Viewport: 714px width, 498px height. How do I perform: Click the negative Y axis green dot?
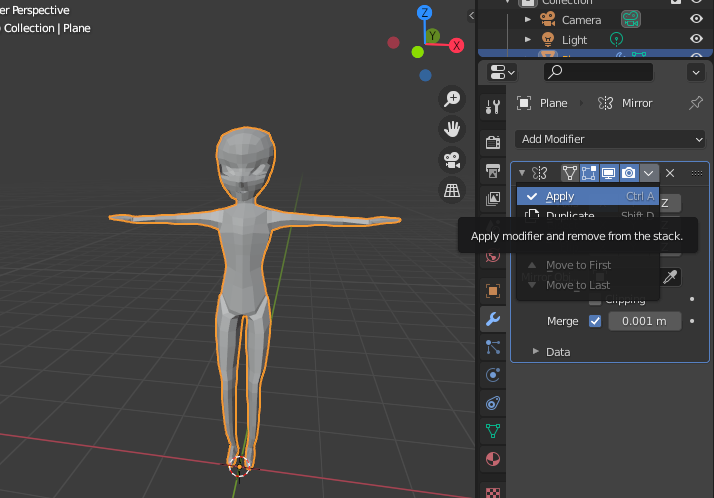418,52
